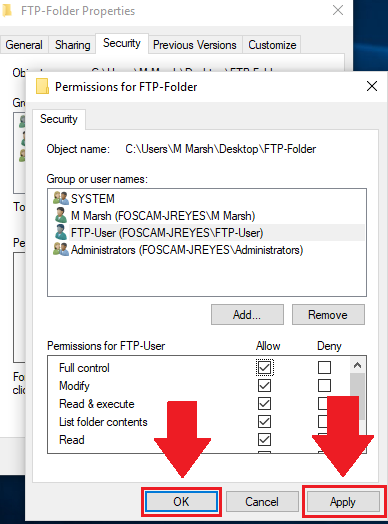Check Deny box for Modify
This screenshot has height=524, width=388.
coord(324,386)
